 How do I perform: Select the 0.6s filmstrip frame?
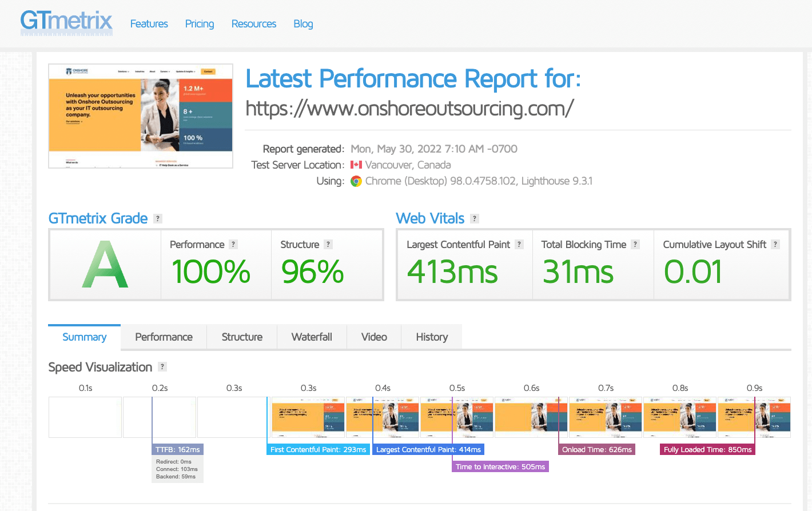click(x=531, y=417)
